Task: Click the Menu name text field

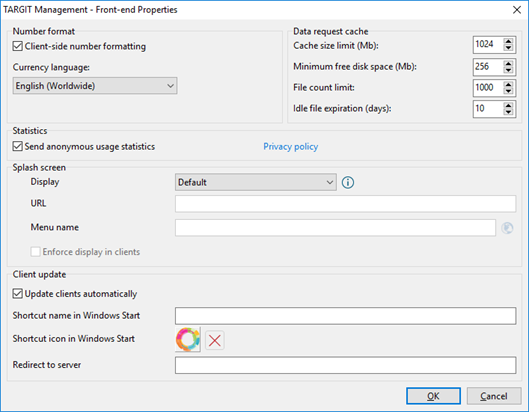Action: pyautogui.click(x=335, y=228)
